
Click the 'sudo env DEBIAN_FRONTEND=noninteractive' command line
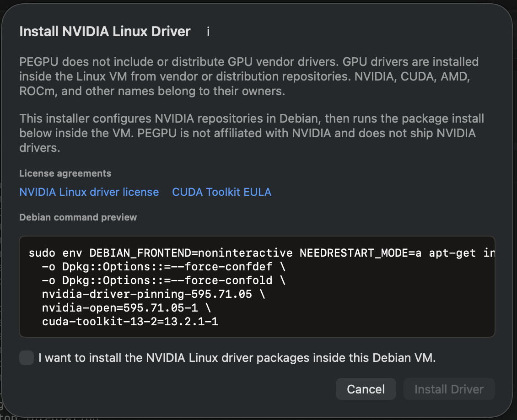click(x=261, y=253)
